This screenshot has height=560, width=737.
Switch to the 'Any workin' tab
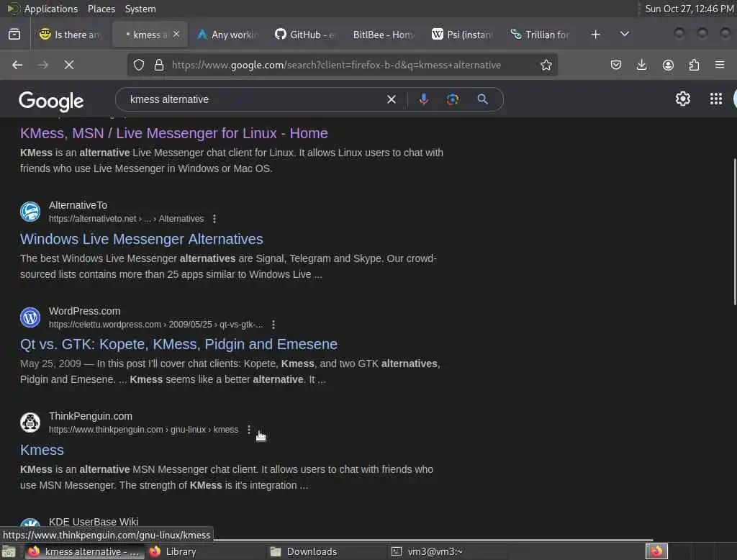pyautogui.click(x=228, y=35)
